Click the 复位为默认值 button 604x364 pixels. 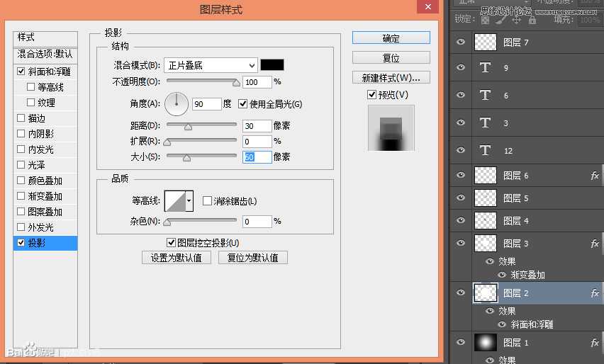tap(252, 257)
